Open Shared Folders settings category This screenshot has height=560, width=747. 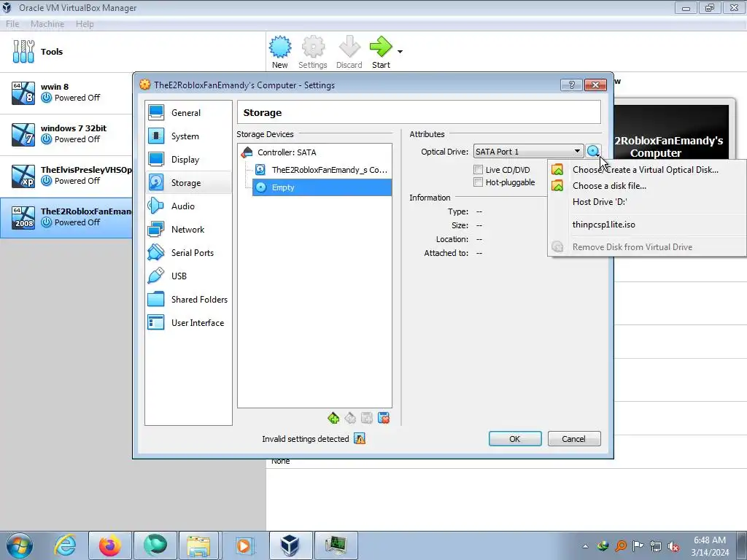[189, 300]
